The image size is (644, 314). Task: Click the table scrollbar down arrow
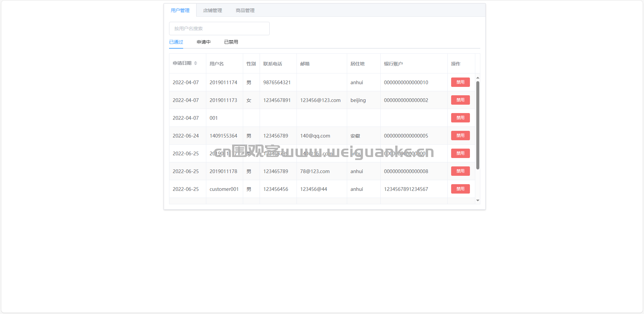(x=478, y=200)
